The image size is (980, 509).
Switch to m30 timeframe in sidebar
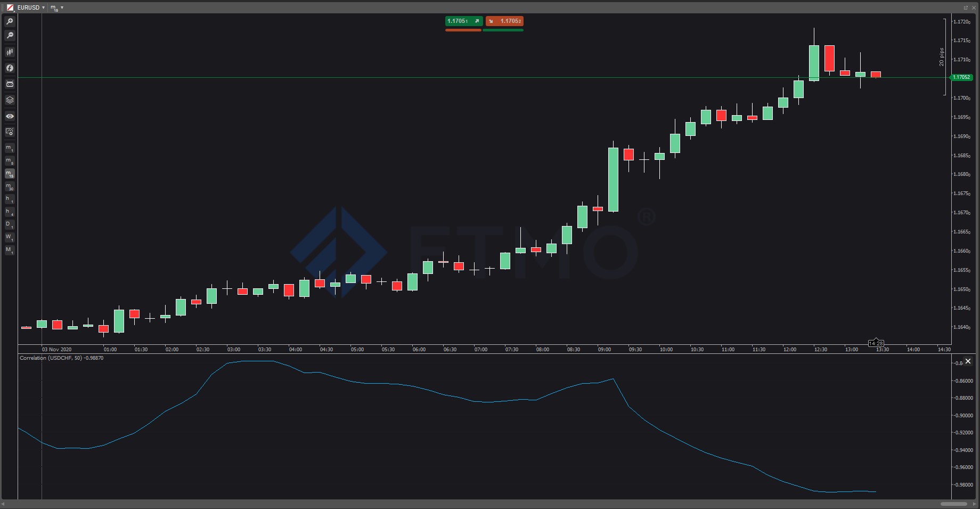[x=10, y=187]
